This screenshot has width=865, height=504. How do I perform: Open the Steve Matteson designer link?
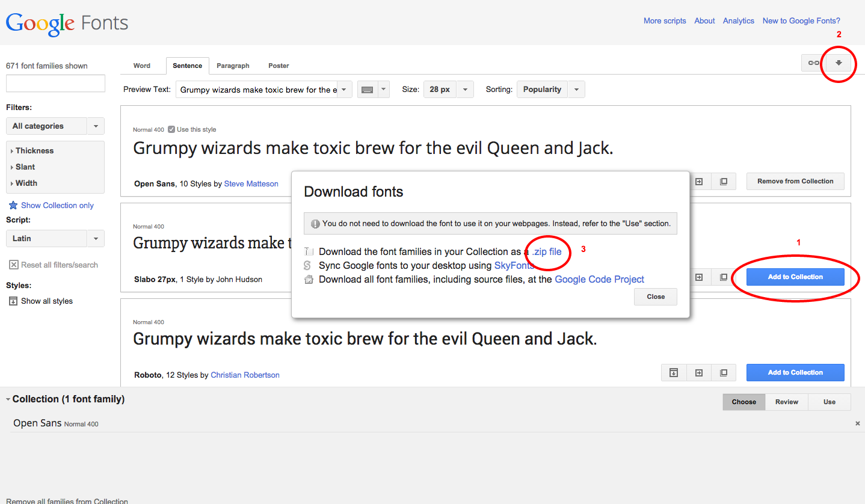coord(251,183)
